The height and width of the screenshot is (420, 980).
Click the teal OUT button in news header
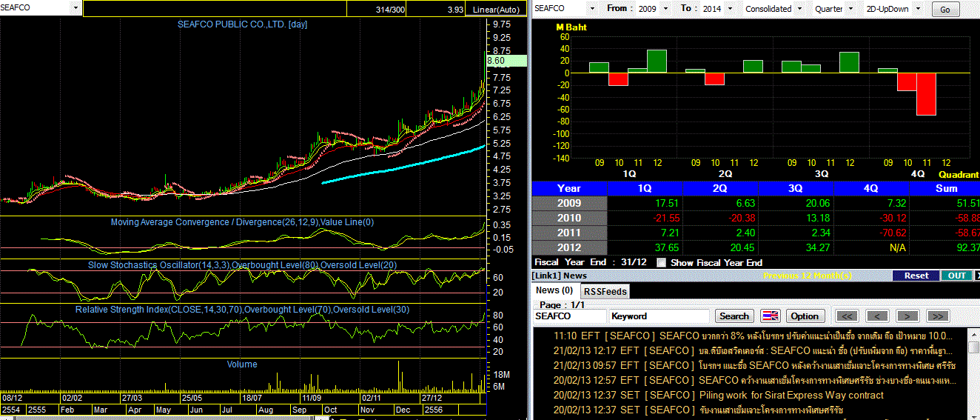[x=956, y=276]
